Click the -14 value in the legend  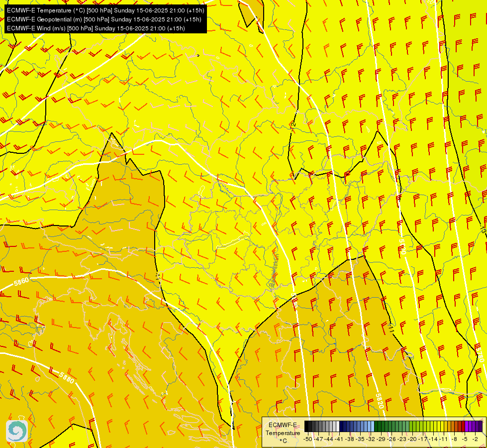pyautogui.click(x=433, y=439)
